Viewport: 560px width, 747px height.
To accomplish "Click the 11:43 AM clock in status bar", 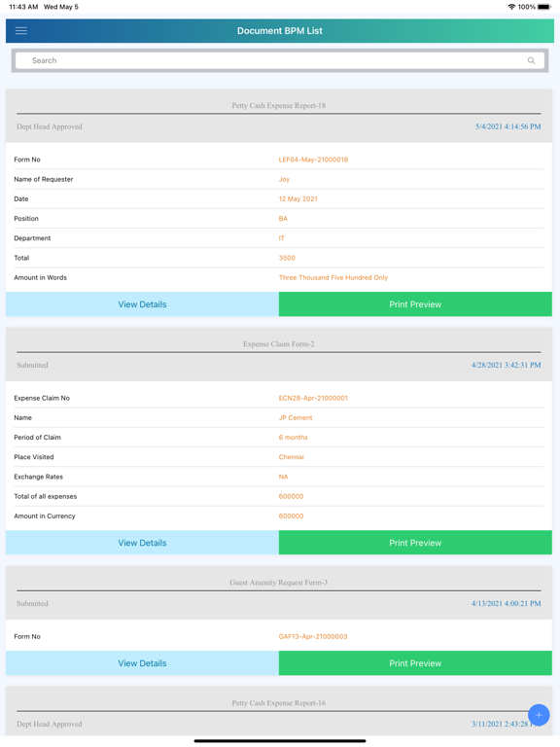I will (23, 7).
